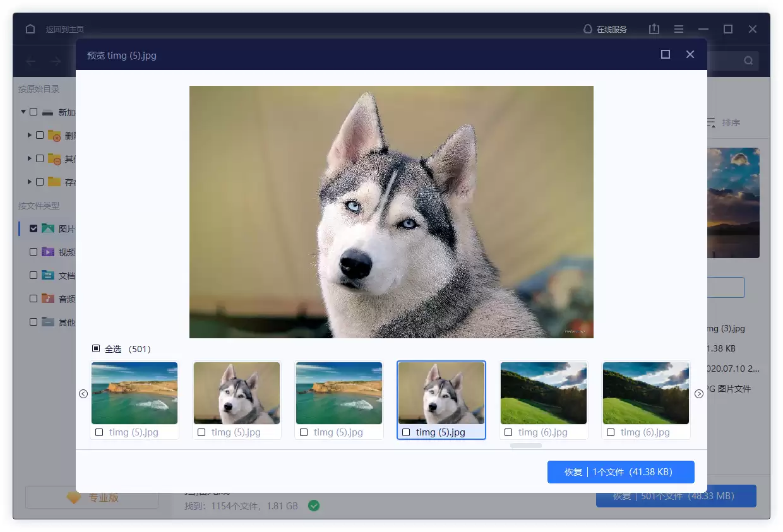Image resolution: width=783 pixels, height=532 pixels.
Task: Toggle the select all (全选) checkbox
Action: (96, 348)
